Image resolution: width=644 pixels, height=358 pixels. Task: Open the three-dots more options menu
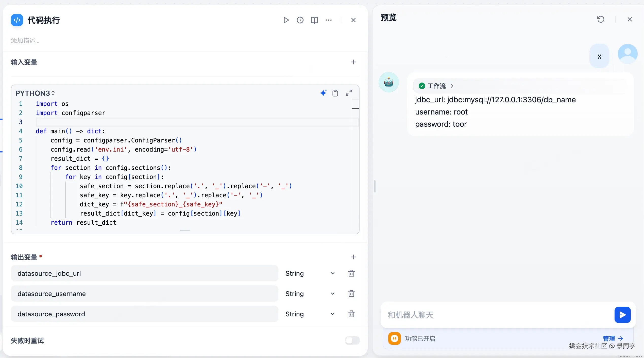328,20
